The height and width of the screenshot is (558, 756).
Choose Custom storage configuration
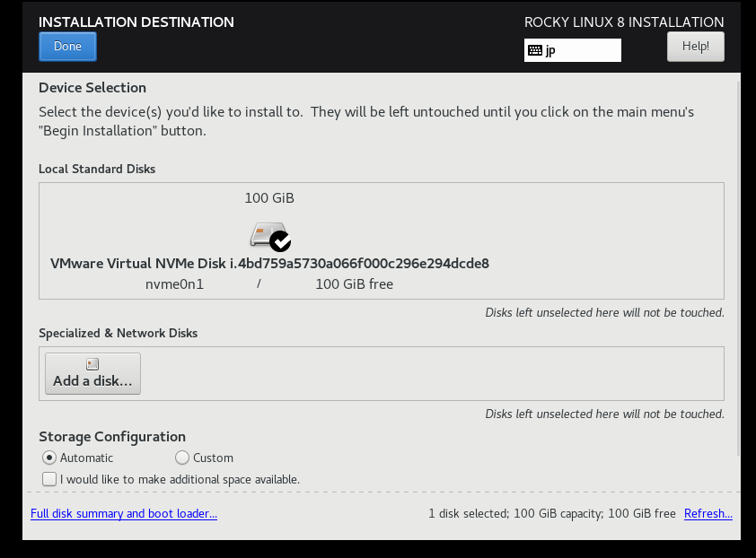(x=181, y=458)
